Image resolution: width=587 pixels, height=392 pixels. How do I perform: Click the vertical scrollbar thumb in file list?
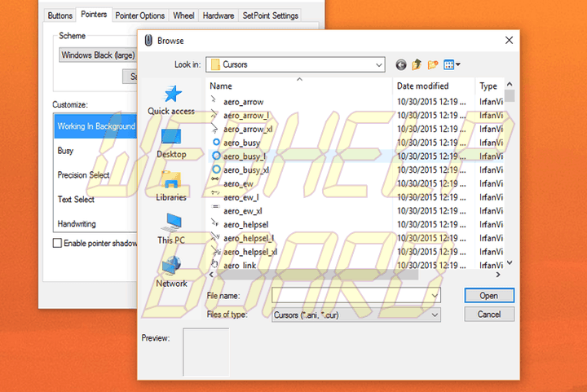pos(510,95)
